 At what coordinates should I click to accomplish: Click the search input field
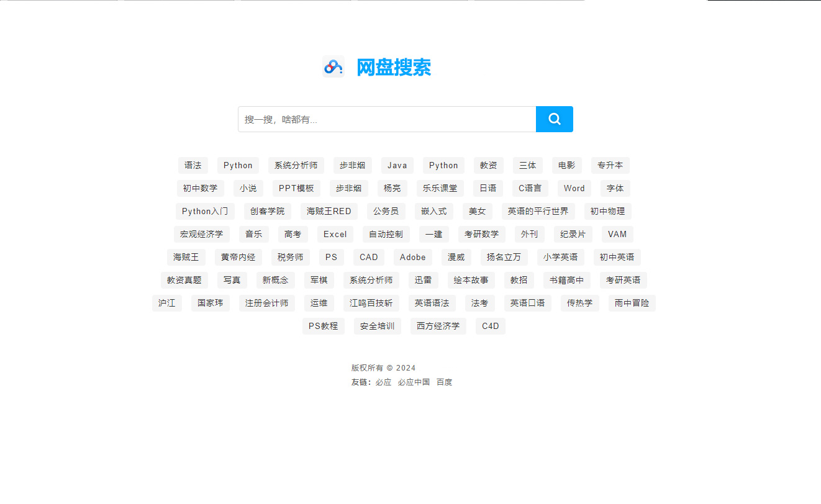pos(385,119)
